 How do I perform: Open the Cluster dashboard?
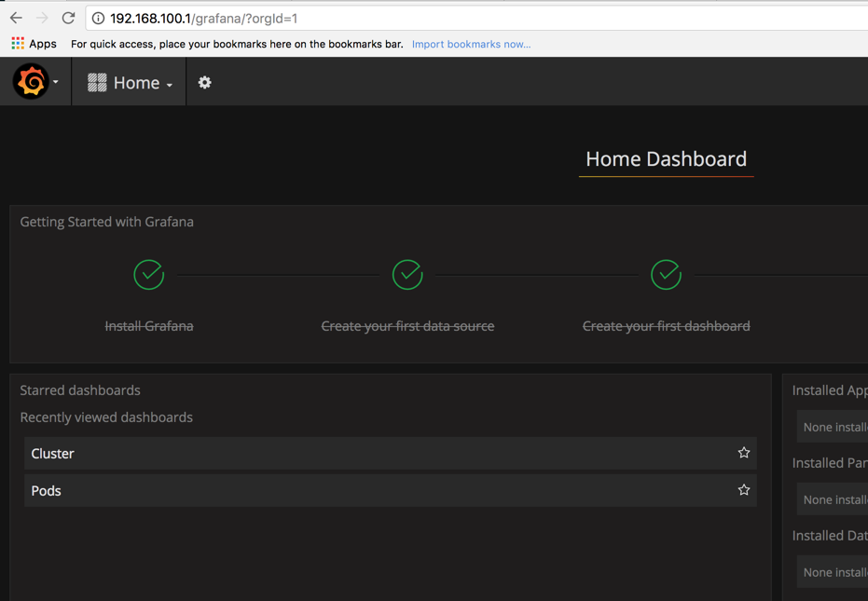tap(391, 453)
